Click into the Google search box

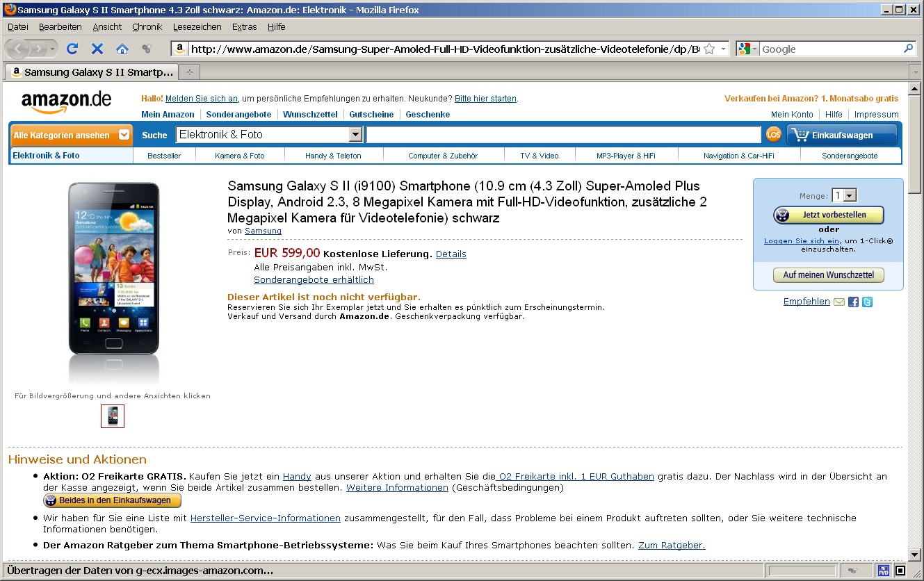[830, 49]
